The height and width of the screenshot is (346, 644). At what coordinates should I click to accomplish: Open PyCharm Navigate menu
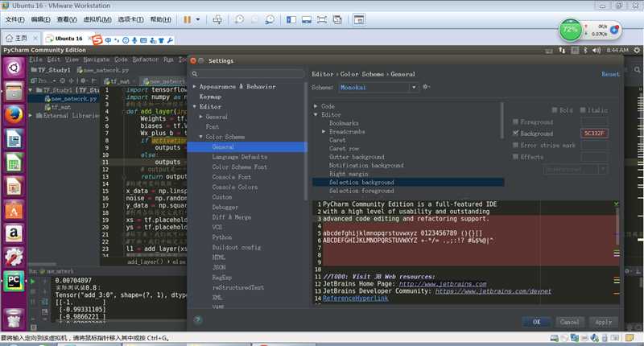96,60
